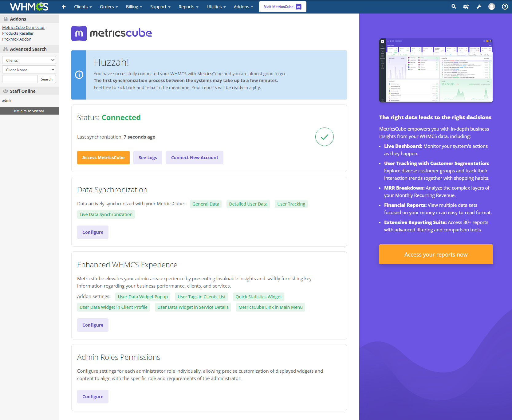This screenshot has height=420, width=512.
Task: Open the Billing menu
Action: pos(134,6)
